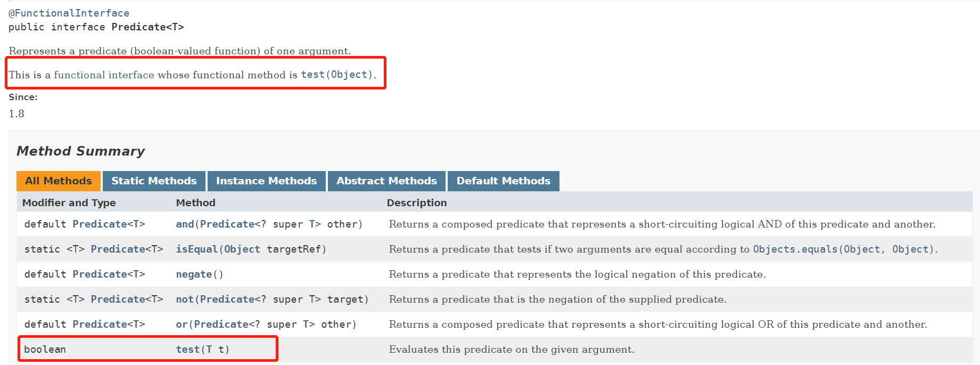Open the 'or' method link
Image resolution: width=980 pixels, height=365 pixels.
(x=182, y=325)
